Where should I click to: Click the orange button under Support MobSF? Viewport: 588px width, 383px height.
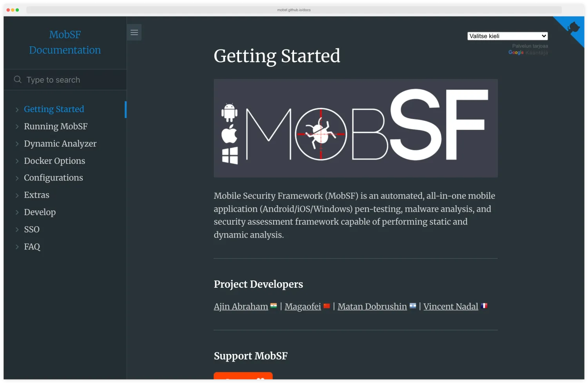[243, 376]
